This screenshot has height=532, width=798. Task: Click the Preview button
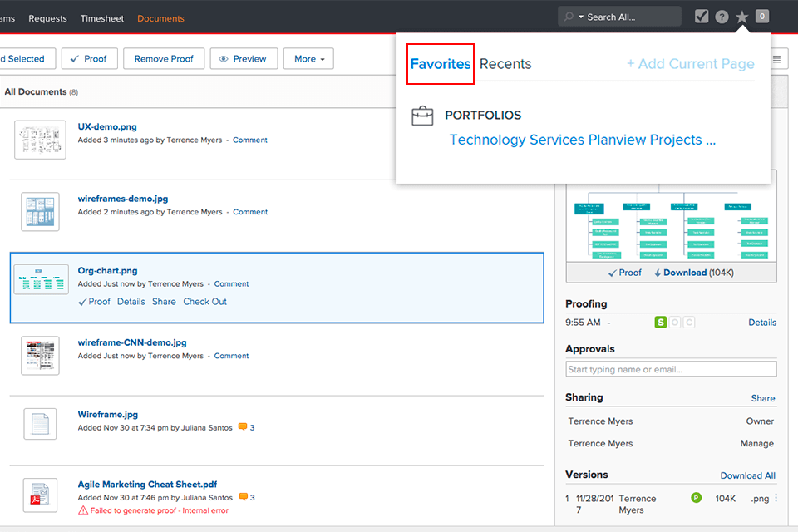pyautogui.click(x=244, y=58)
